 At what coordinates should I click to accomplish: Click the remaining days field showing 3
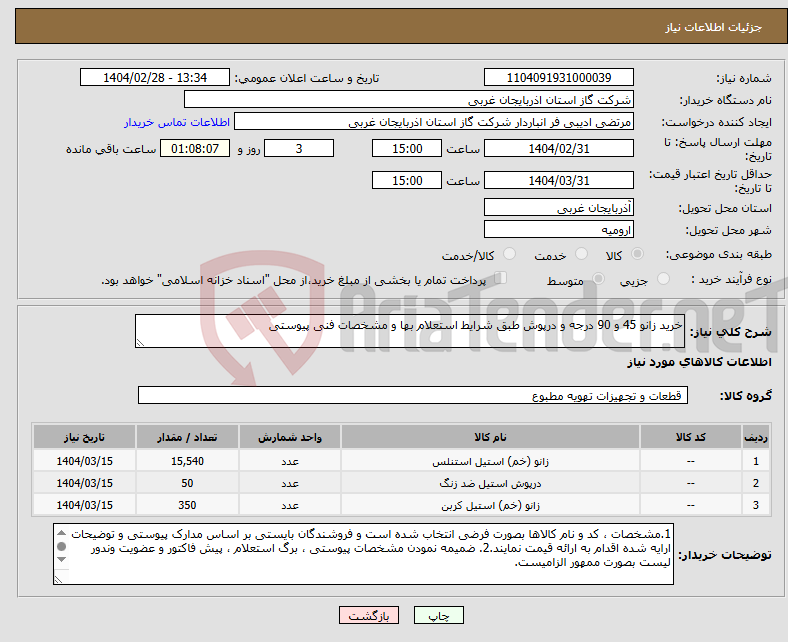(299, 148)
